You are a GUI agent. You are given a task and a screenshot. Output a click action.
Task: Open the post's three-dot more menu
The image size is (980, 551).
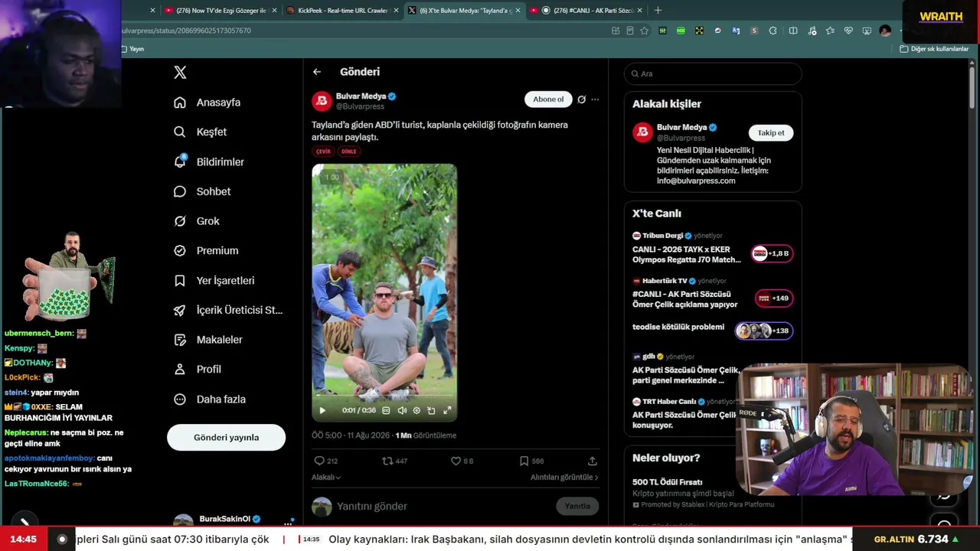595,99
